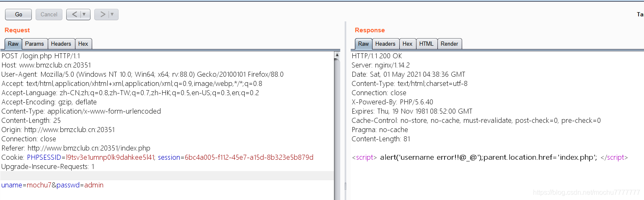Image resolution: width=644 pixels, height=200 pixels.
Task: Click the Response panel heading
Action: coord(370,30)
